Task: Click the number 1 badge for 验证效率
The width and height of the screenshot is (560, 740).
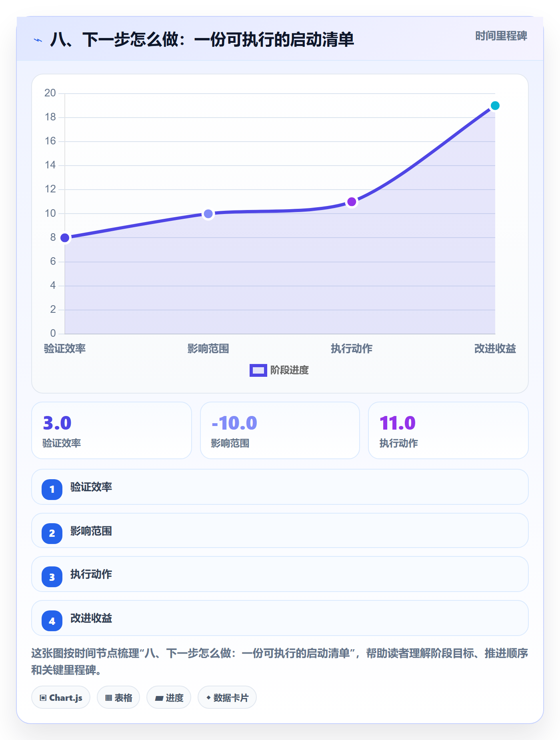Action: [x=52, y=489]
